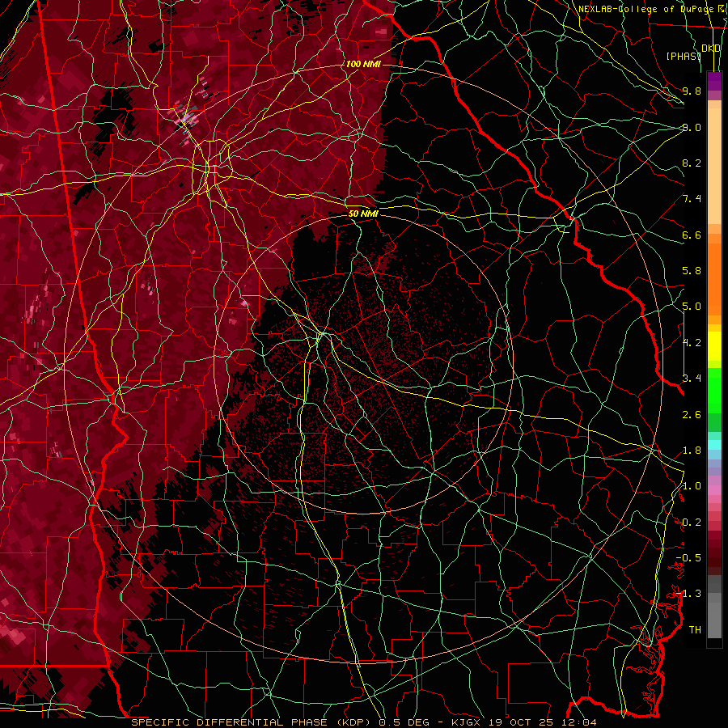Pick the cyan segment of the color scale

[714, 445]
